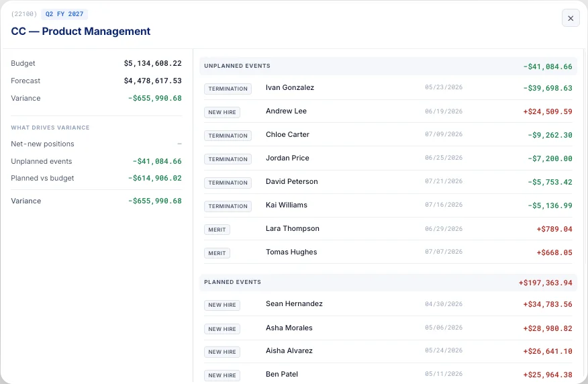Click the amount -$39,698.63 for Ivan Gonzalez
This screenshot has width=588, height=384.
548,88
